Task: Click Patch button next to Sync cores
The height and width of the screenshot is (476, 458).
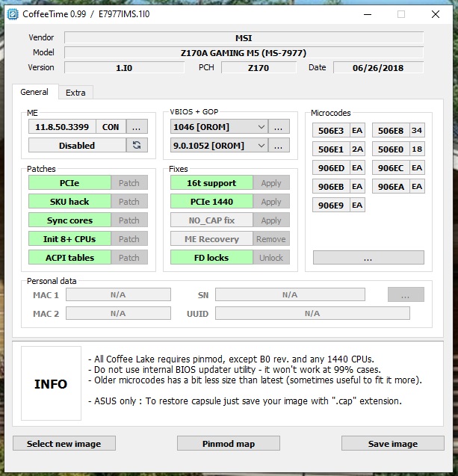Action: [129, 220]
